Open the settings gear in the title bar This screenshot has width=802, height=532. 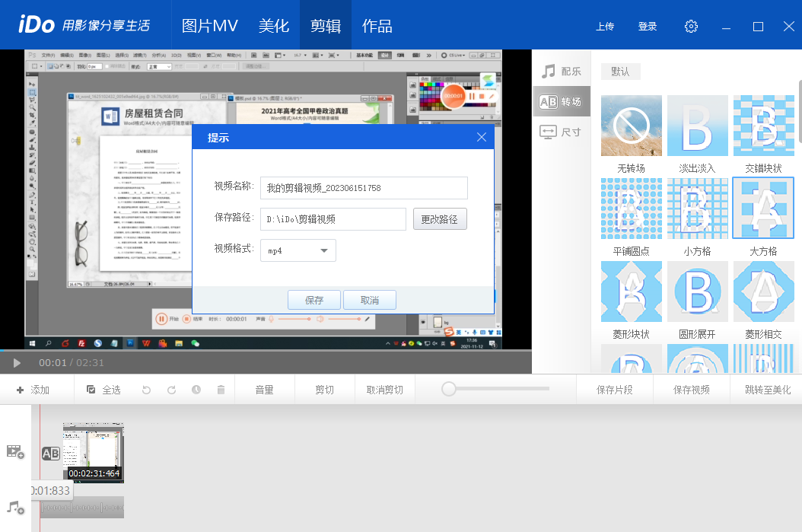click(x=691, y=25)
